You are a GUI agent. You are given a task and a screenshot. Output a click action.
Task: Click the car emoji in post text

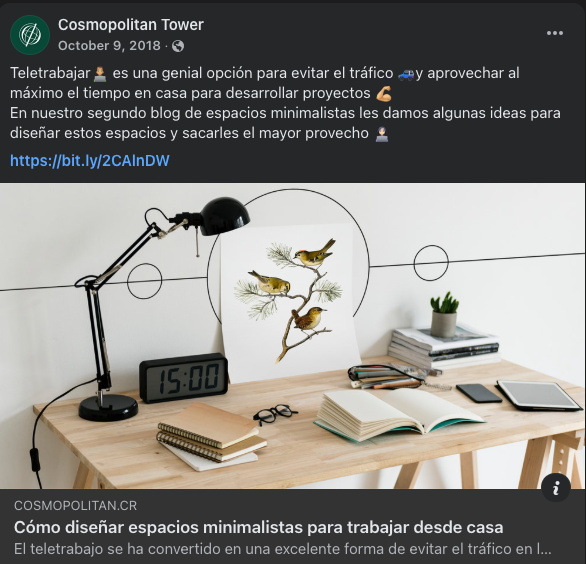coord(406,74)
